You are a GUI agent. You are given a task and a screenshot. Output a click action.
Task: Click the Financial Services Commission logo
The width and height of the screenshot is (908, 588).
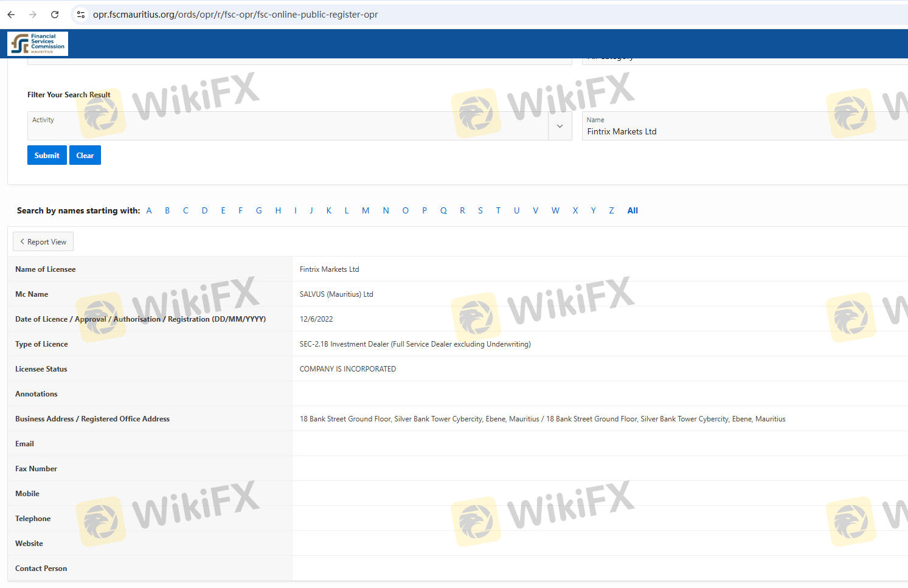[x=38, y=44]
